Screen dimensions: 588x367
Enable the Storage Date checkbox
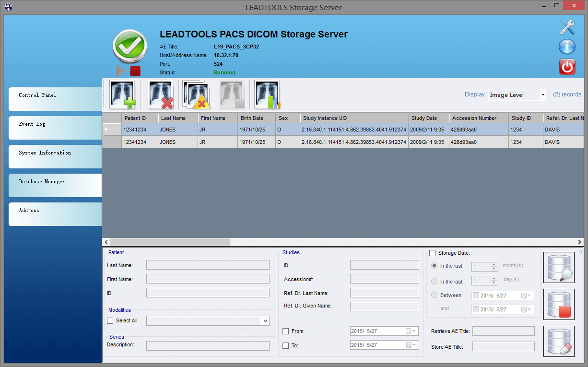click(x=433, y=253)
